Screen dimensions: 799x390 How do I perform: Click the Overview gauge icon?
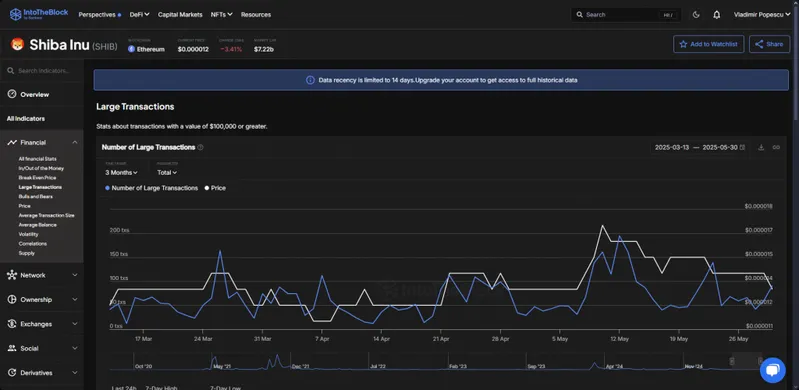[12, 94]
